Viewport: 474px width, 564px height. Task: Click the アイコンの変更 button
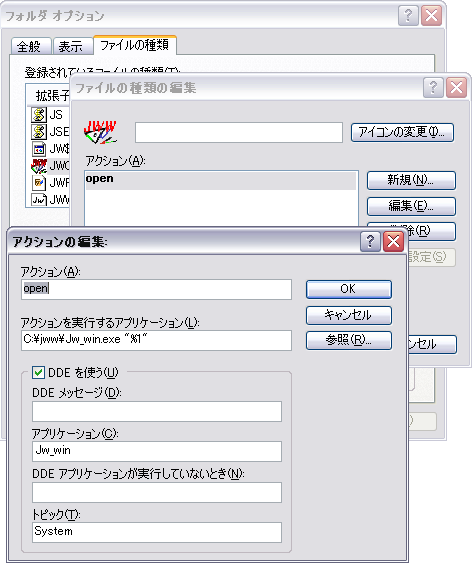click(x=402, y=132)
